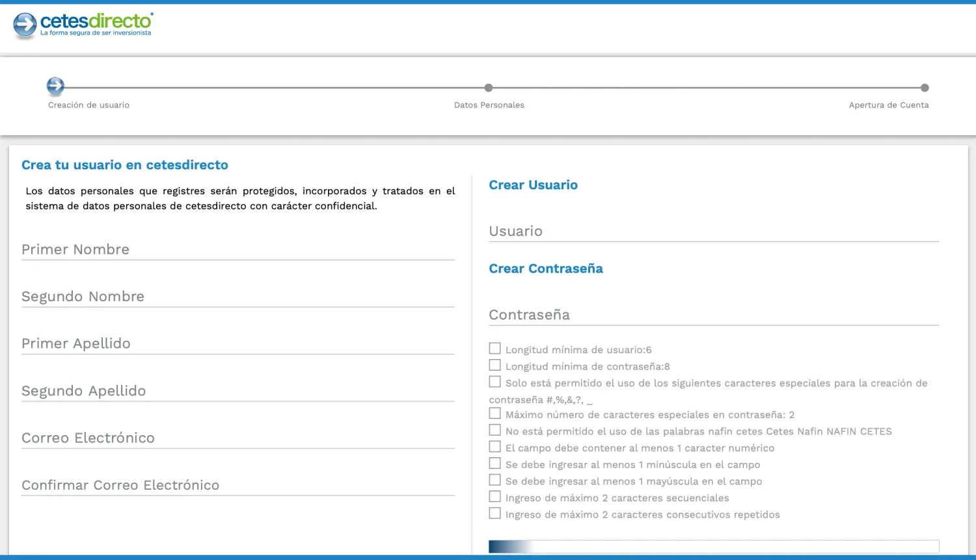This screenshot has height=560, width=976.
Task: Toggle the máximo 2 caracteres secuenciales checkbox
Action: tap(495, 497)
